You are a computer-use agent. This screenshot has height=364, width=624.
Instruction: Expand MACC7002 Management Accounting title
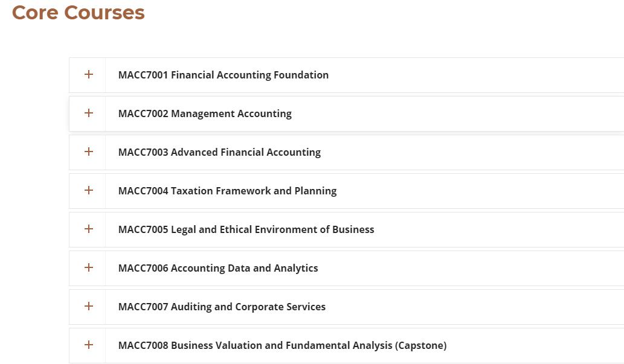click(205, 113)
